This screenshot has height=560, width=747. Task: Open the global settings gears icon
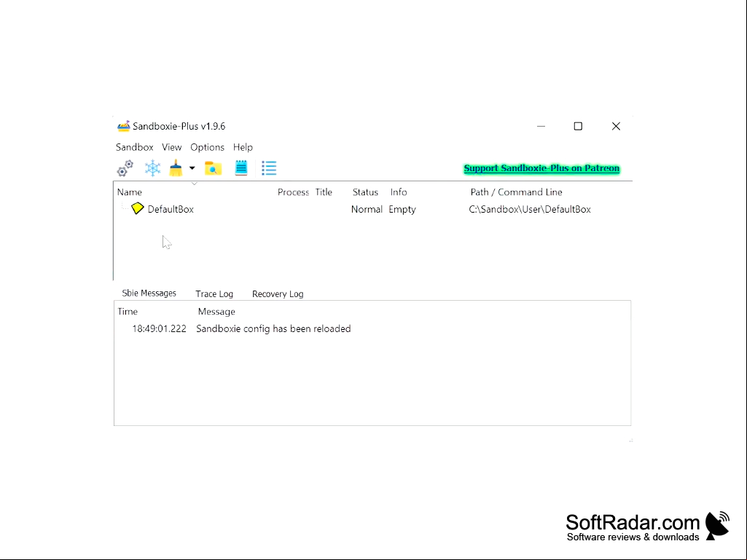[125, 168]
